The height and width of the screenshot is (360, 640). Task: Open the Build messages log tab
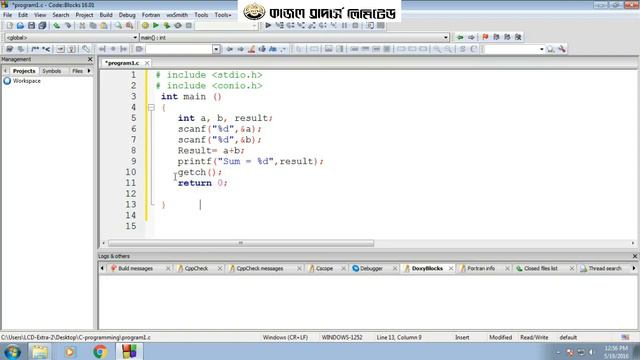[x=136, y=269]
